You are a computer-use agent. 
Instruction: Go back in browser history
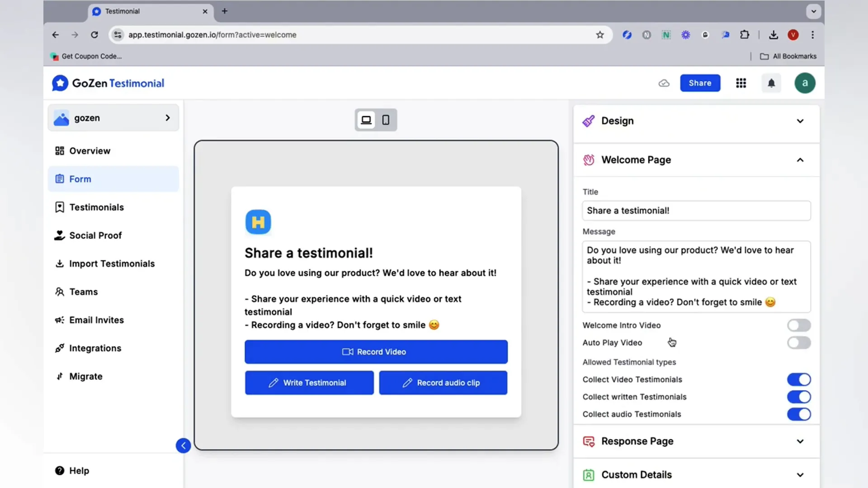point(55,35)
